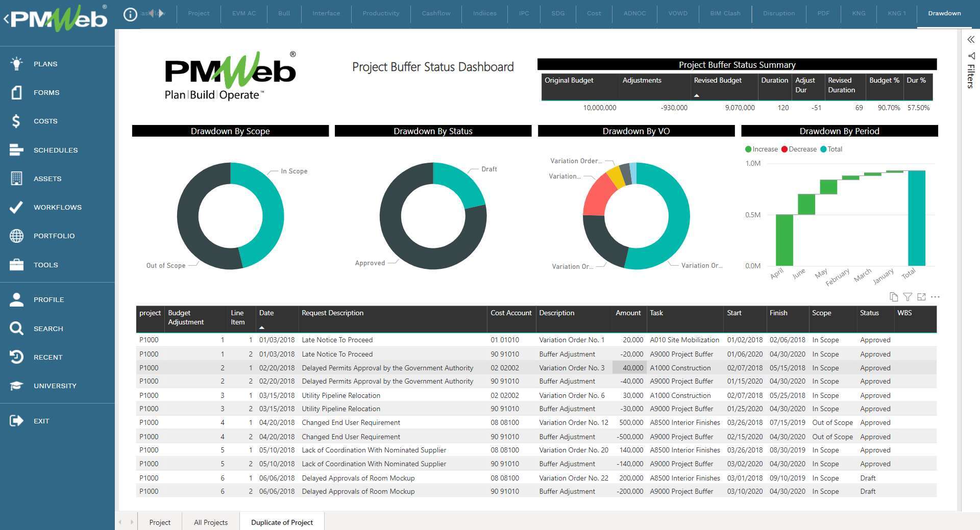
Task: Click the info circle icon in header
Action: tap(130, 14)
